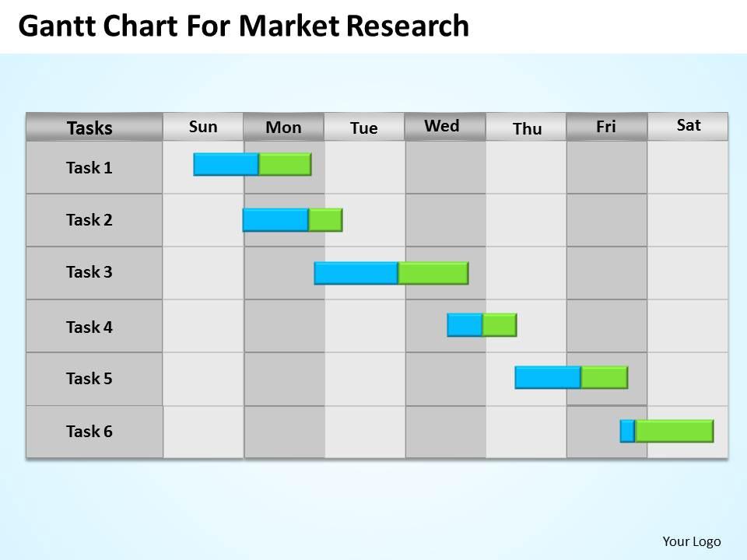Image resolution: width=747 pixels, height=560 pixels.
Task: Click the long green segment of Task 6
Action: point(675,431)
